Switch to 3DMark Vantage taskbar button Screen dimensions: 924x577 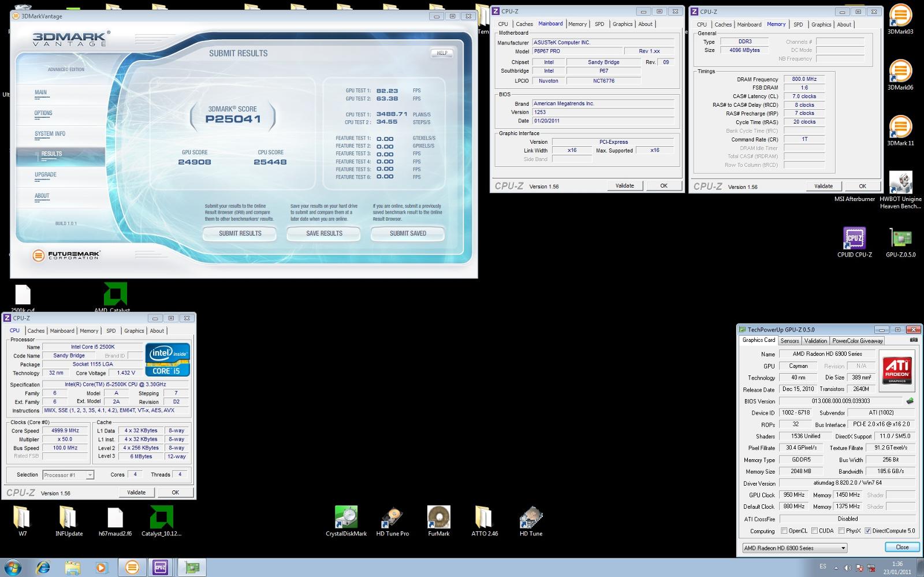pyautogui.click(x=132, y=568)
